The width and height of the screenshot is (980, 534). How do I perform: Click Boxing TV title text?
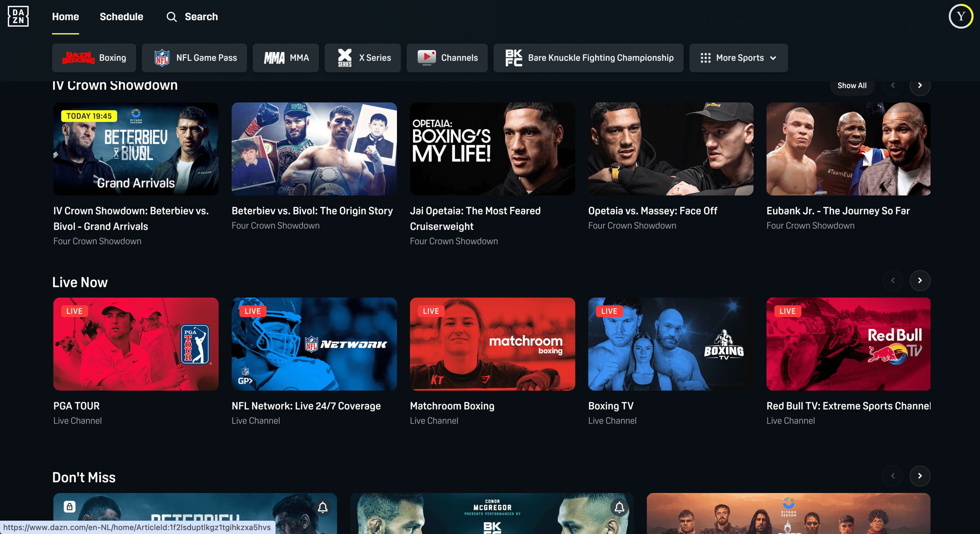click(x=611, y=406)
